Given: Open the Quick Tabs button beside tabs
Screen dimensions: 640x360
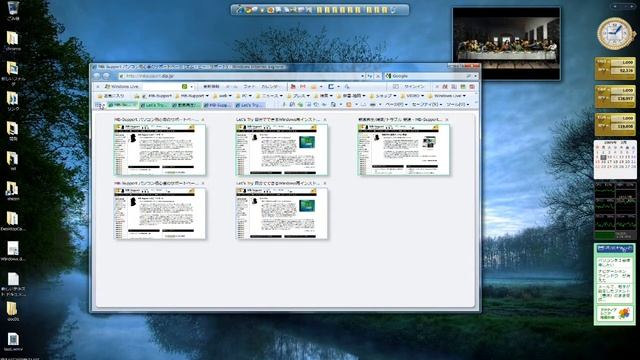Looking at the screenshot, I should pos(100,105).
